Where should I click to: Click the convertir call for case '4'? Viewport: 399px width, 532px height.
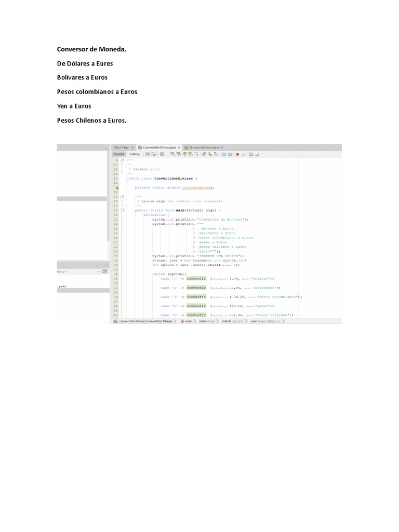(196, 306)
